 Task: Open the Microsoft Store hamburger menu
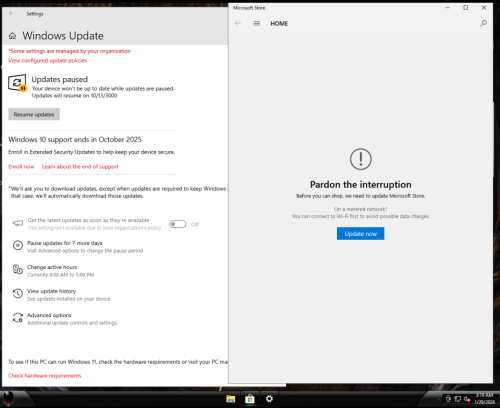[x=257, y=23]
